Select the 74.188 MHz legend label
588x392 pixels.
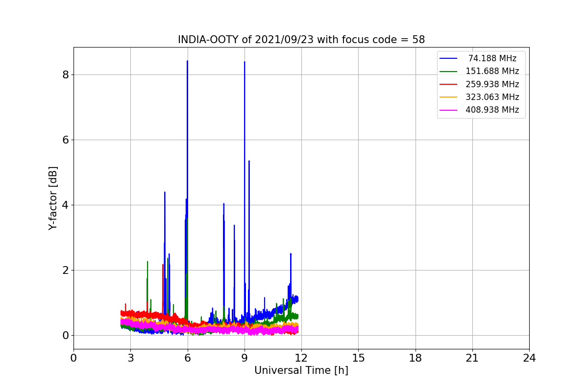click(492, 58)
